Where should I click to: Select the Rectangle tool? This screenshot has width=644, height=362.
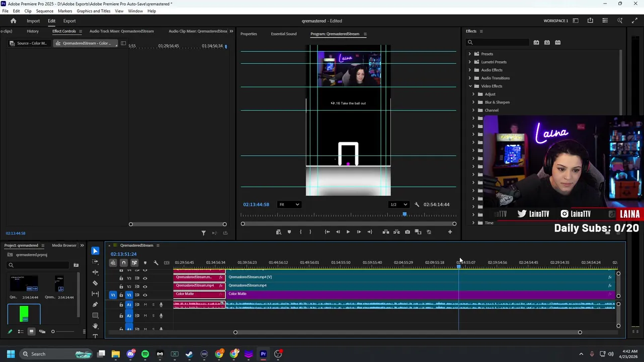coord(95,315)
